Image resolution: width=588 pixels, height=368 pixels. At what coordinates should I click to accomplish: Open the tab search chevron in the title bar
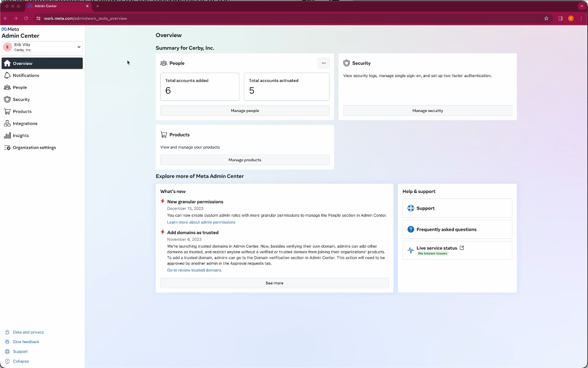581,6
